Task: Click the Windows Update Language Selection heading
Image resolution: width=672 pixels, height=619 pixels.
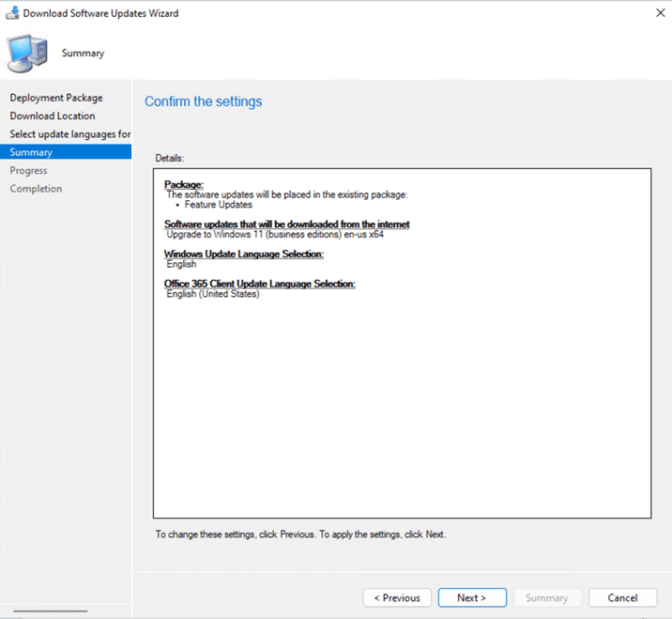Action: coord(244,255)
